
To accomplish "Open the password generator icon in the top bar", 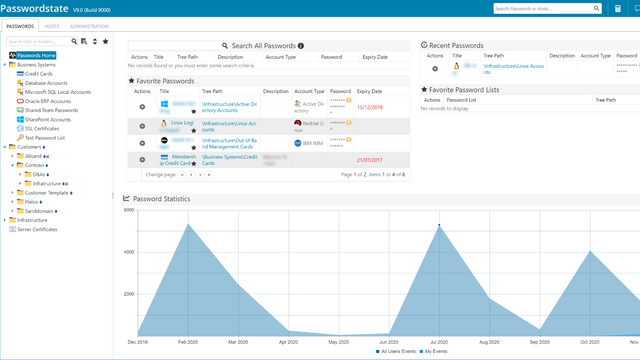I will click(x=618, y=9).
